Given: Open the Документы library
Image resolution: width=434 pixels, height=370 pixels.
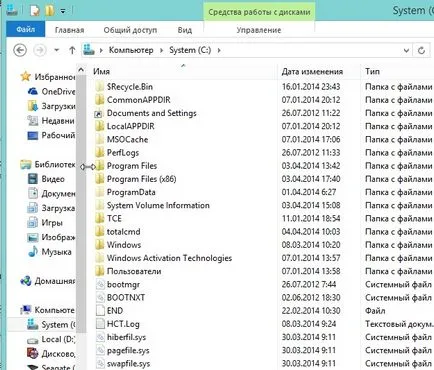Looking at the screenshot, I should pos(52,193).
